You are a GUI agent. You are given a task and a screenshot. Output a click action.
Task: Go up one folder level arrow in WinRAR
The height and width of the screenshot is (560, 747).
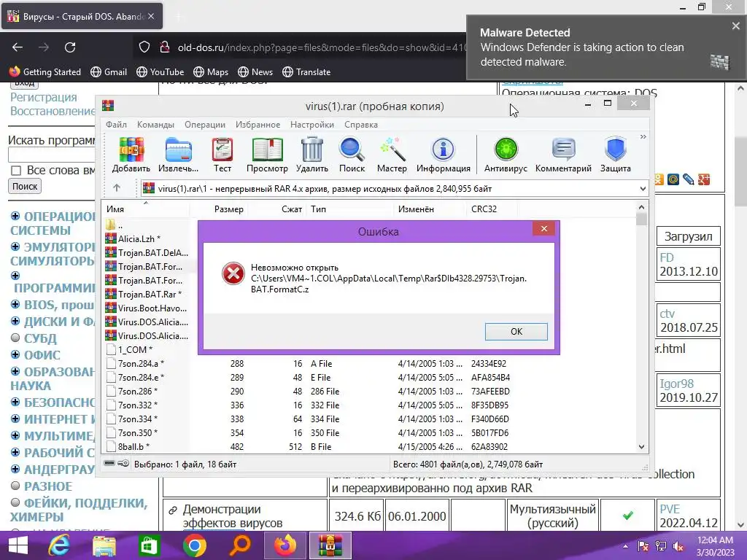(x=117, y=188)
